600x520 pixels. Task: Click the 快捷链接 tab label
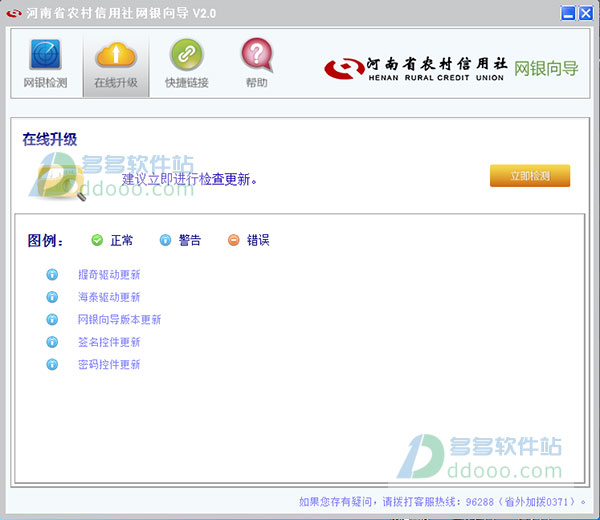[x=186, y=83]
